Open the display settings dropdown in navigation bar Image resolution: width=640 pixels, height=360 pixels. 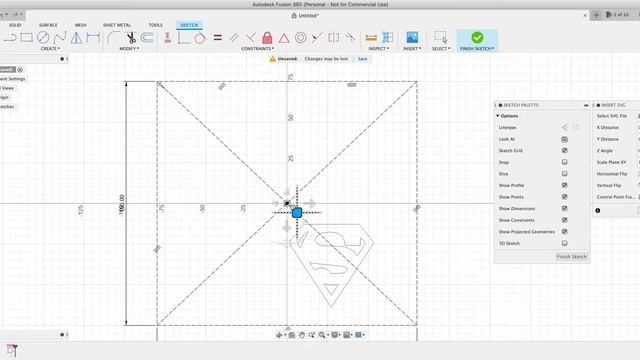pos(336,335)
